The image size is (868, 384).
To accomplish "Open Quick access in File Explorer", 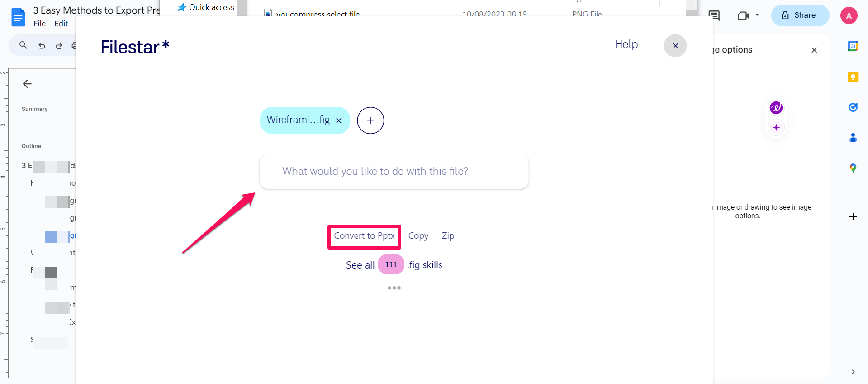I will (x=206, y=7).
